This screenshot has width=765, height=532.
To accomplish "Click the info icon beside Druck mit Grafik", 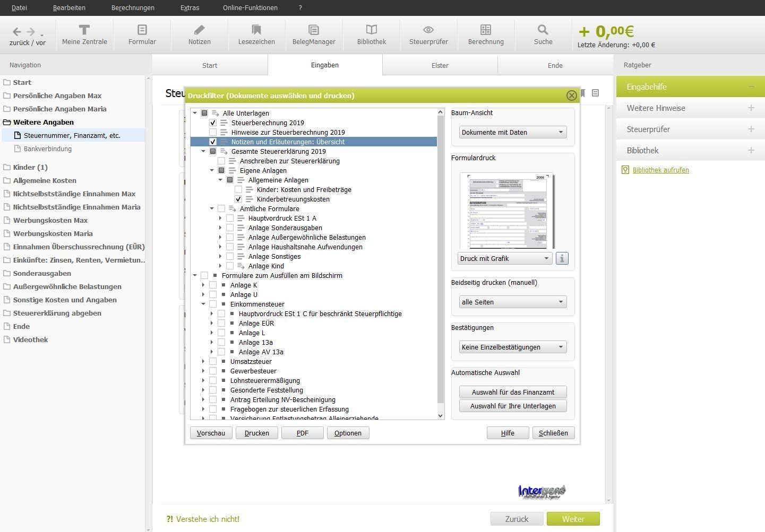I will coord(562,258).
